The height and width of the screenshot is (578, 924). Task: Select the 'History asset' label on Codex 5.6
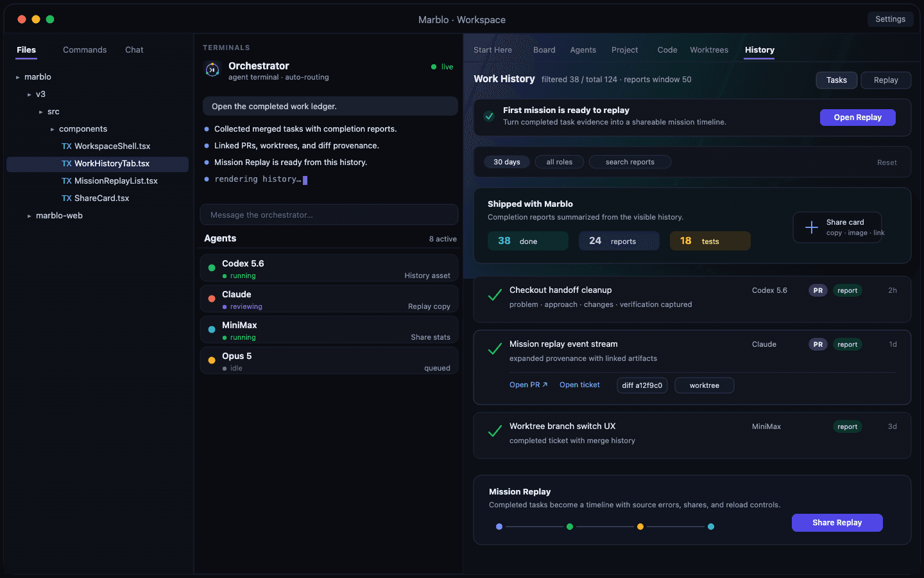click(427, 276)
